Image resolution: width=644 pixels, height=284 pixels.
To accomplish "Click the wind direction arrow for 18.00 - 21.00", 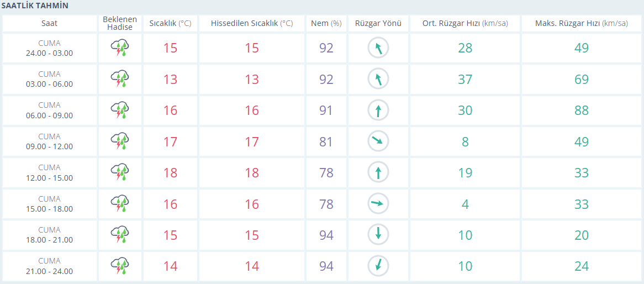I will pos(378,235).
